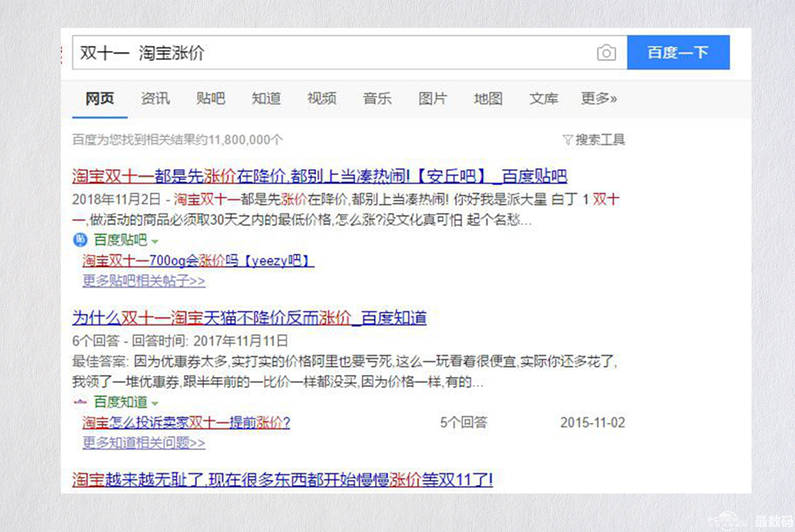The height and width of the screenshot is (532, 795).
Task: Expand the dropdown arrow beside 百度贴吧
Action: click(155, 241)
